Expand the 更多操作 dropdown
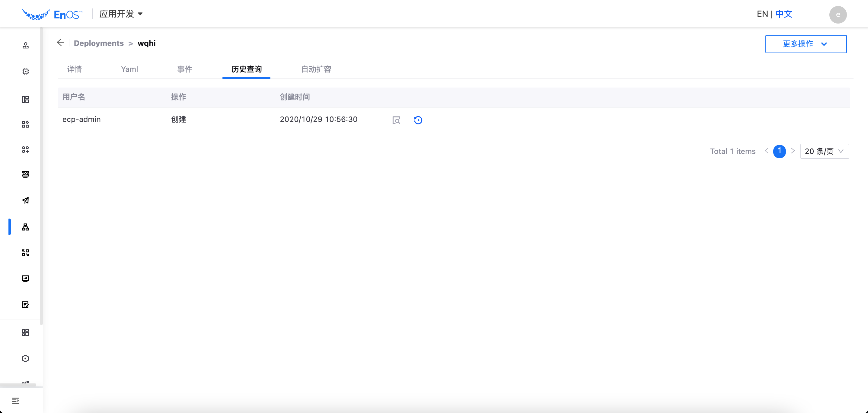The width and height of the screenshot is (868, 413). click(x=806, y=44)
